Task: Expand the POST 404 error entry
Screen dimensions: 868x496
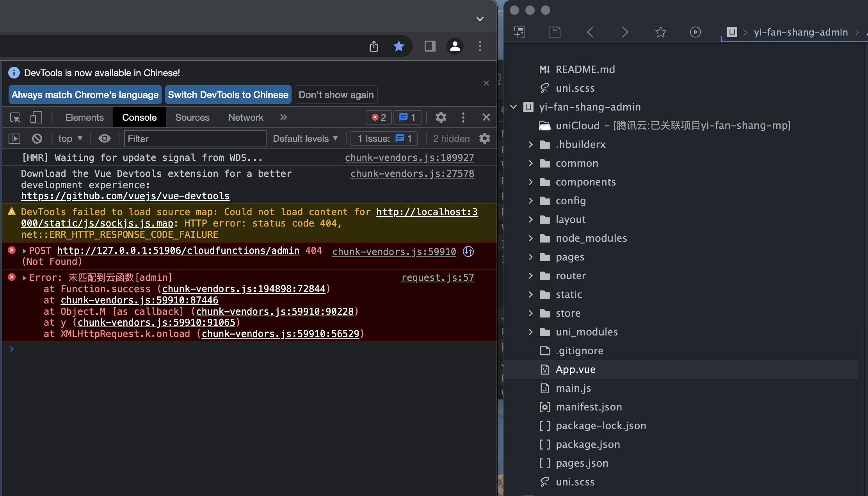Action: [24, 251]
